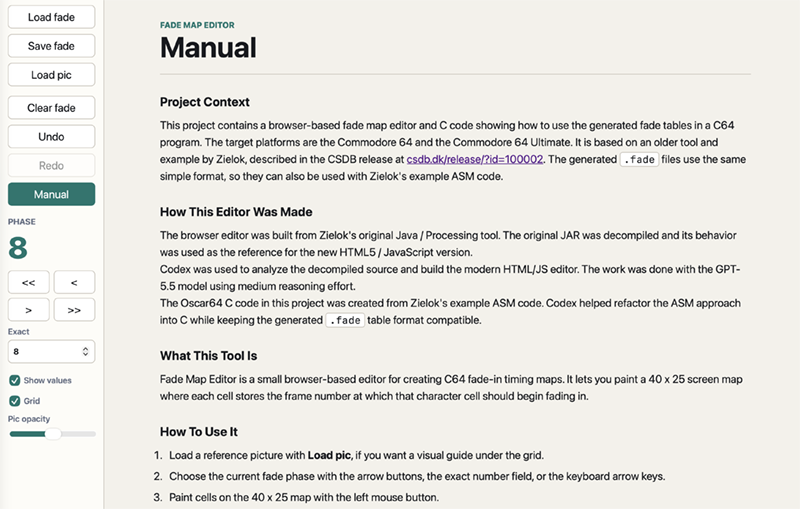
Task: Advance one phase with > button
Action: click(x=29, y=310)
